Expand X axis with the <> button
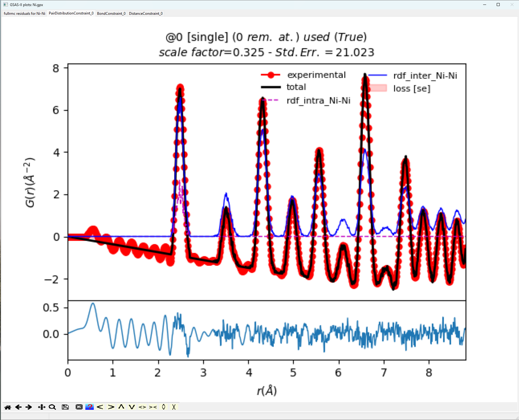 coord(142,407)
